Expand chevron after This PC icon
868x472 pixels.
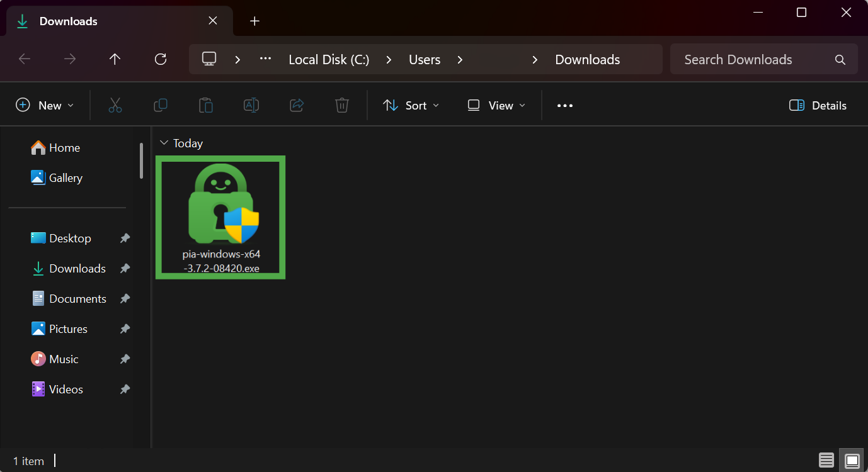pos(237,60)
